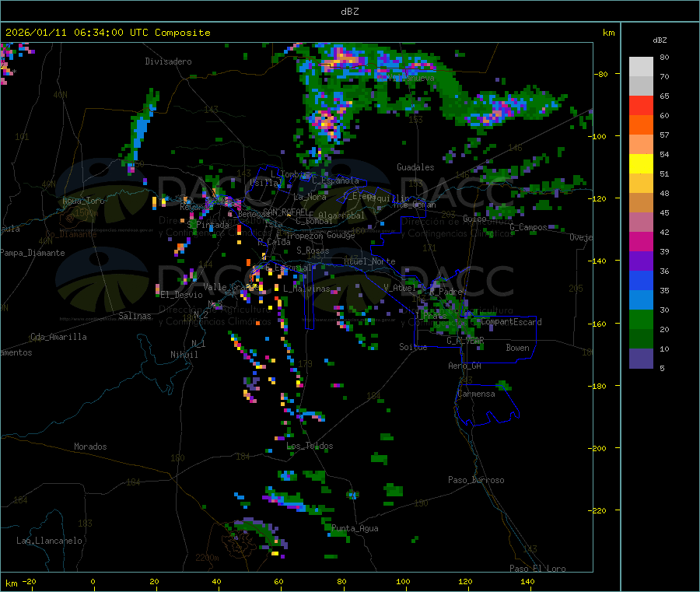This screenshot has height=592, width=700.
Task: Select the SAN_RAFAEL city label
Action: (285, 212)
